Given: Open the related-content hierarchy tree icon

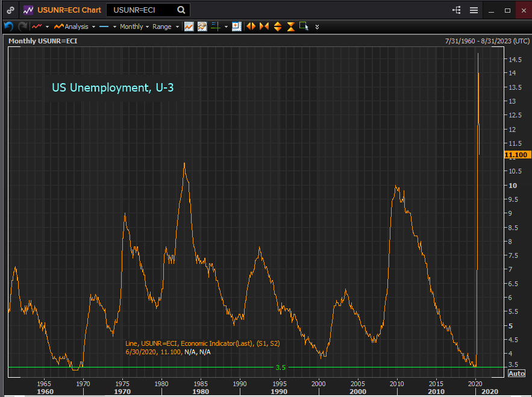Looking at the screenshot, I should pyautogui.click(x=457, y=10).
